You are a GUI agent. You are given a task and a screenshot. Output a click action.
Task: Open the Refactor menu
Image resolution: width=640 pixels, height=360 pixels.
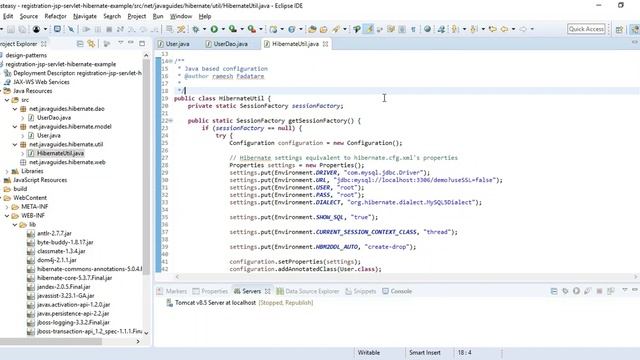(x=55, y=16)
